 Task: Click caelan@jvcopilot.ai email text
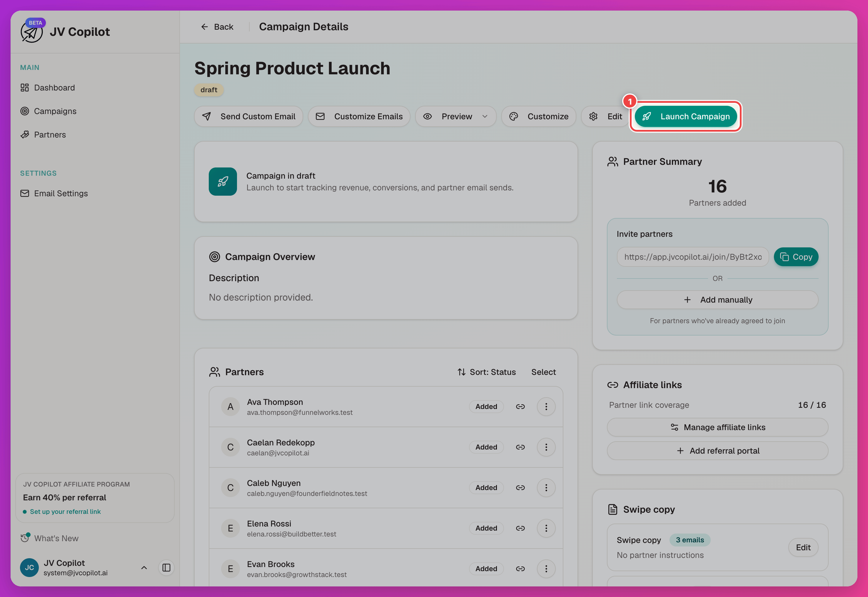278,453
